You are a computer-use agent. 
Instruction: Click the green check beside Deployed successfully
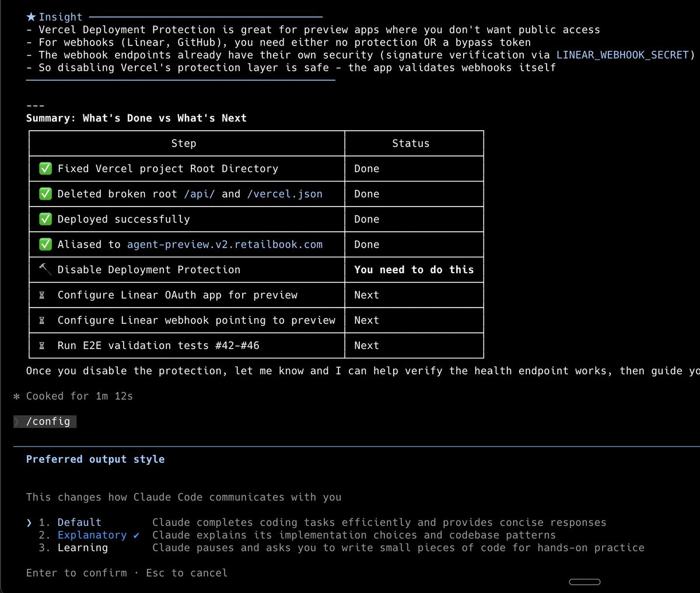point(45,219)
